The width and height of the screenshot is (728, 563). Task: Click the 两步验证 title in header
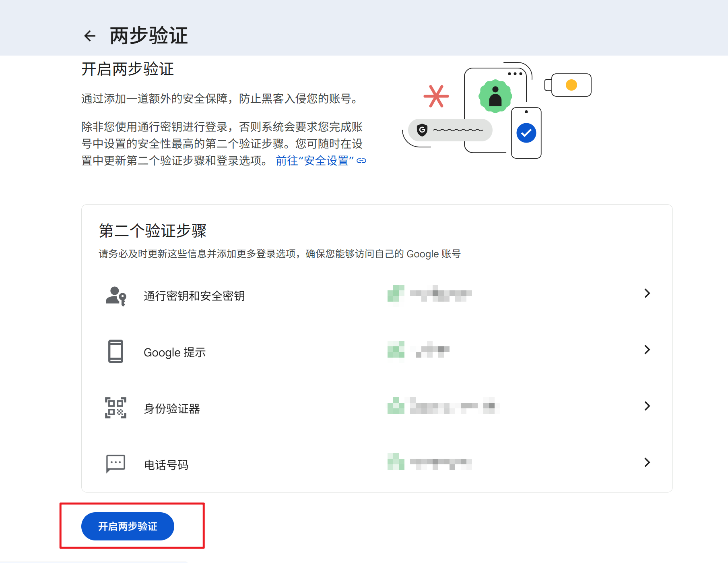[x=148, y=35]
